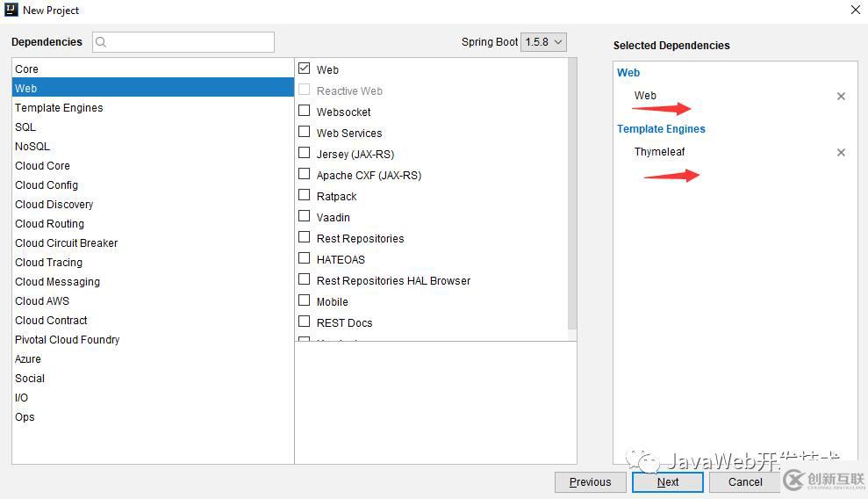Image resolution: width=868 pixels, height=499 pixels.
Task: Select Cloud Routing category
Action: click(153, 224)
